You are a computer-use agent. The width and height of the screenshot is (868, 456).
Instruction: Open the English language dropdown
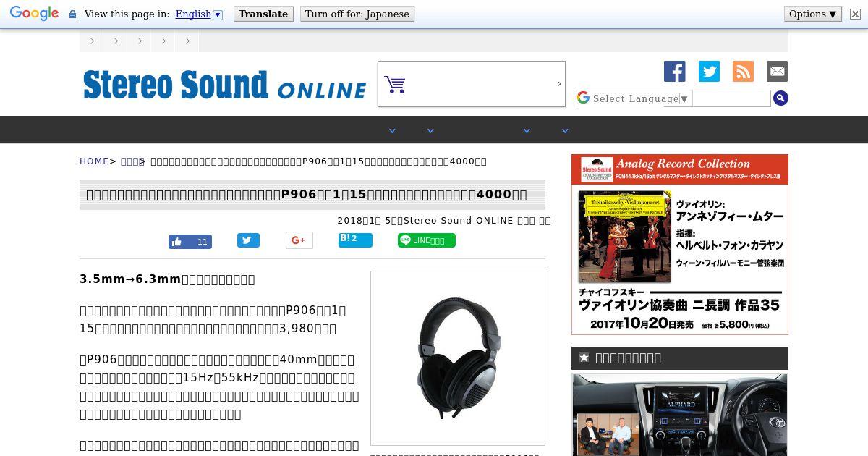coord(199,14)
